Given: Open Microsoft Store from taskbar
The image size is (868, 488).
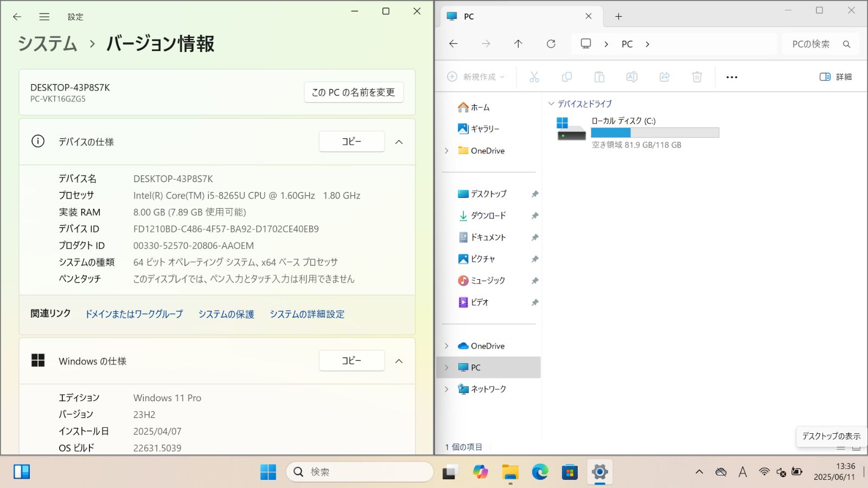Looking at the screenshot, I should pyautogui.click(x=570, y=472).
